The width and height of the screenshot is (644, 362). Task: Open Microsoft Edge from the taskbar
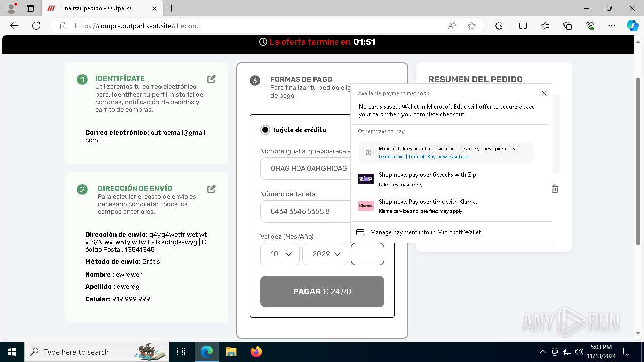click(x=207, y=352)
